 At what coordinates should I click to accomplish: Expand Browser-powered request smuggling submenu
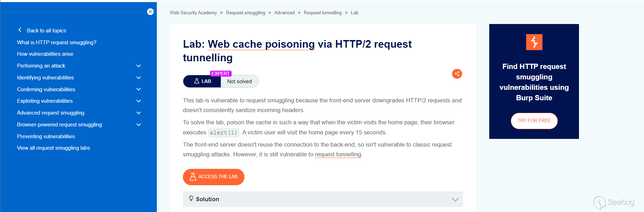139,125
